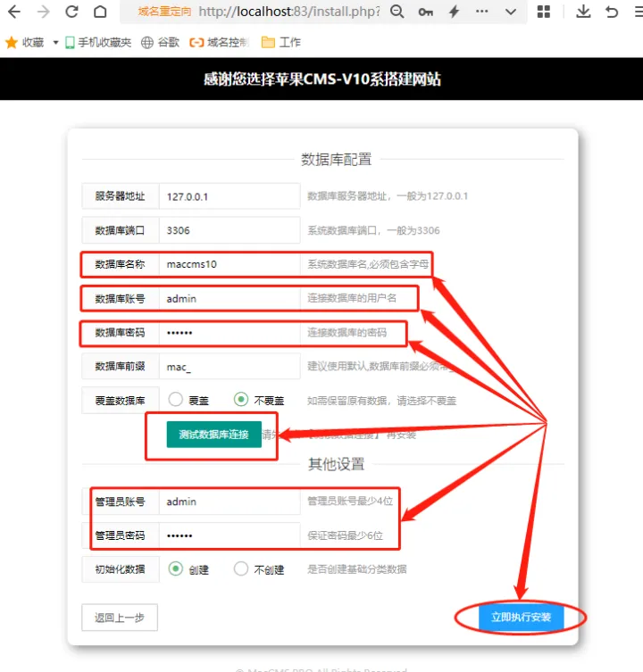Click the 测试数据库连接 button

click(x=214, y=435)
